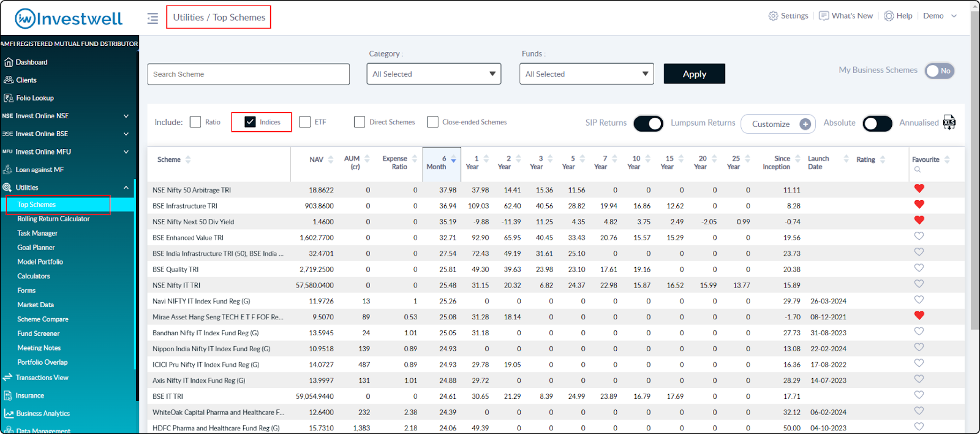Favourite BSE Enhanced Value TRI heart

[x=919, y=237]
